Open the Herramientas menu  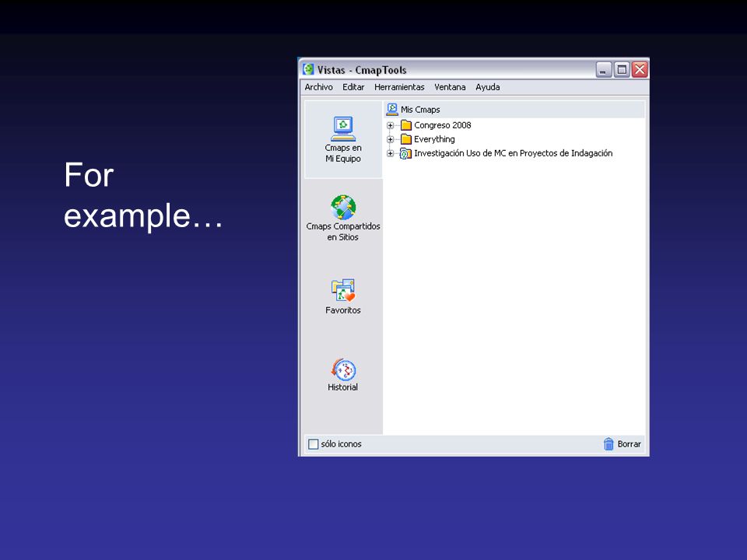[399, 87]
